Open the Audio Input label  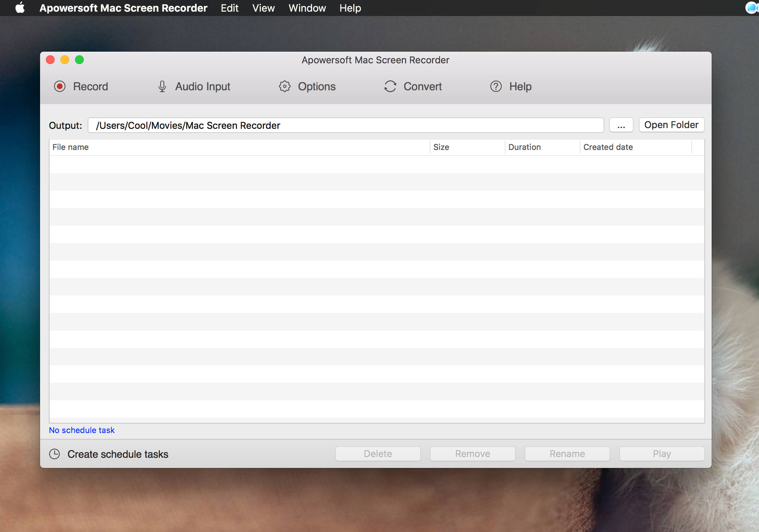[203, 86]
